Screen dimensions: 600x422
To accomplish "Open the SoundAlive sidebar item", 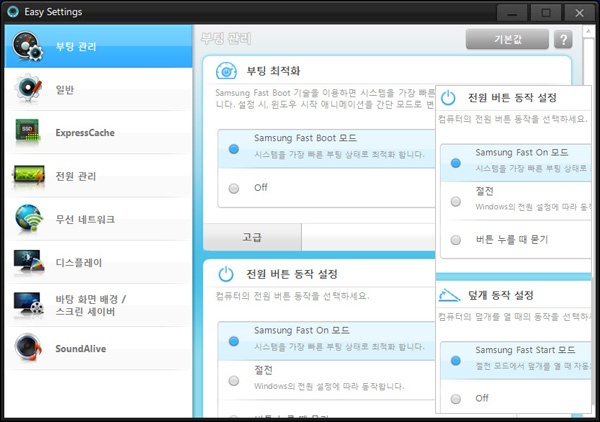I will point(98,349).
